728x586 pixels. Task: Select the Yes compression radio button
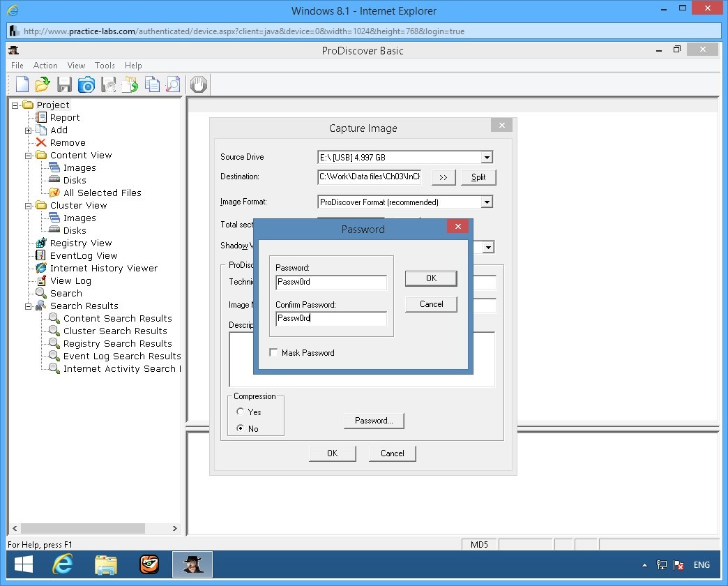(x=241, y=412)
